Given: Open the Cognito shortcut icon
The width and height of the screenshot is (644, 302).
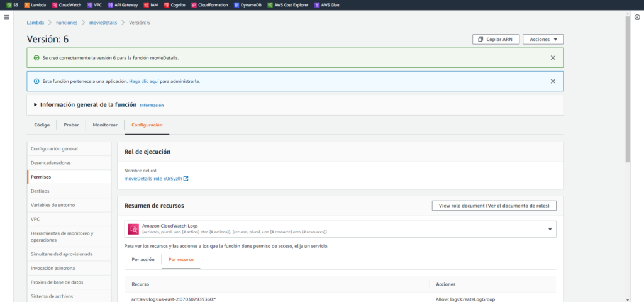Looking at the screenshot, I should [x=166, y=5].
